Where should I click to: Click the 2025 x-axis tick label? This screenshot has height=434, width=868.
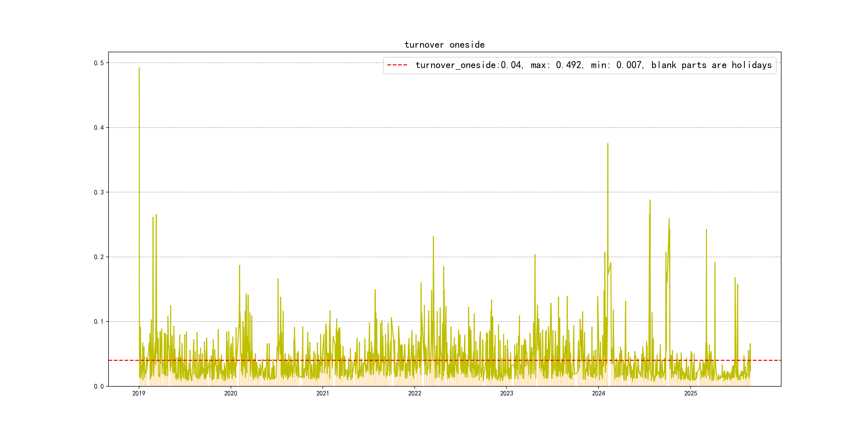click(x=690, y=393)
